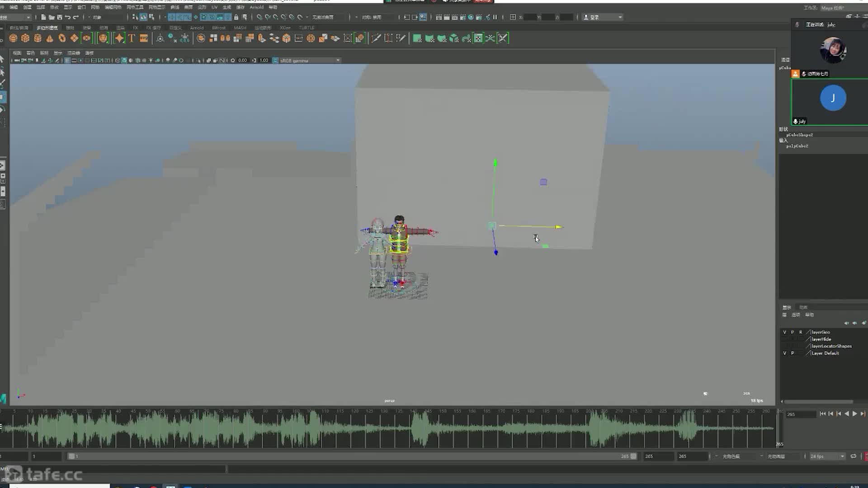Open the UV menu in the menu bar

click(214, 7)
